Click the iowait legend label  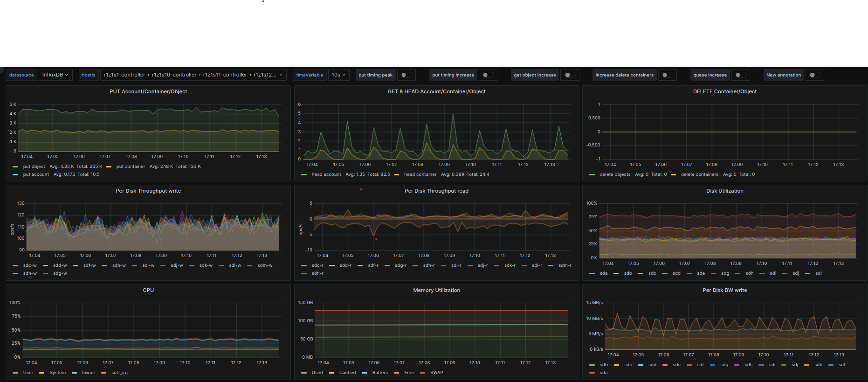(88, 373)
